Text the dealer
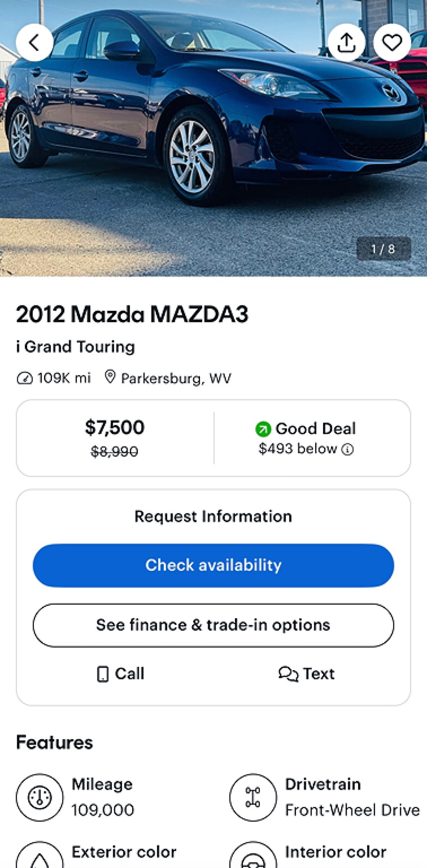The height and width of the screenshot is (868, 427). coord(306,674)
